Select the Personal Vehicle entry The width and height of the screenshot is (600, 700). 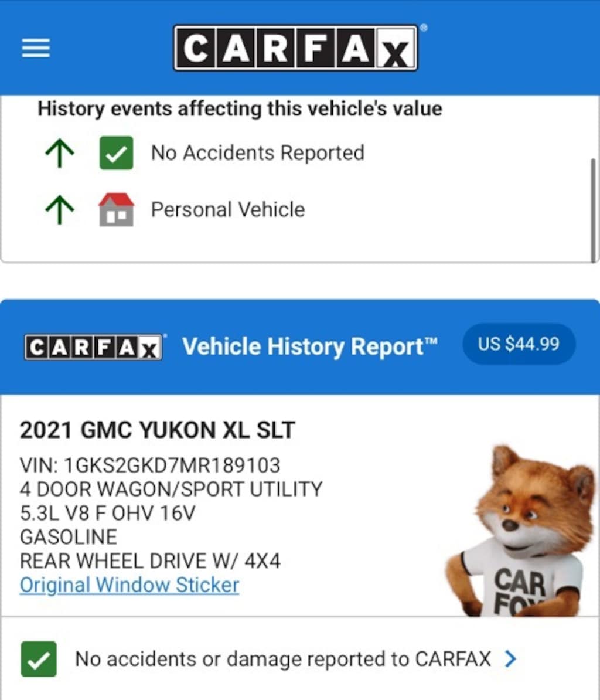point(228,209)
